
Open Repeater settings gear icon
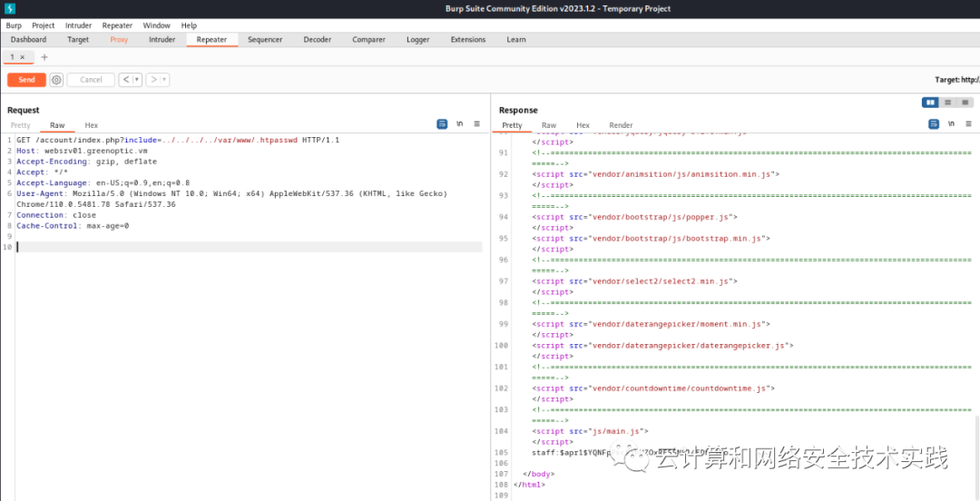click(56, 80)
